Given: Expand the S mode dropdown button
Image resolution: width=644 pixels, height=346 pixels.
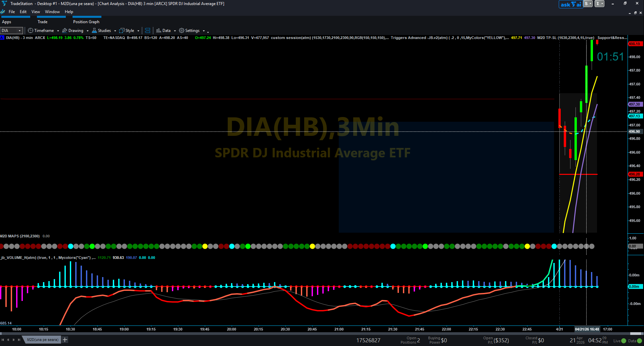Looking at the screenshot, I should click(588, 4).
